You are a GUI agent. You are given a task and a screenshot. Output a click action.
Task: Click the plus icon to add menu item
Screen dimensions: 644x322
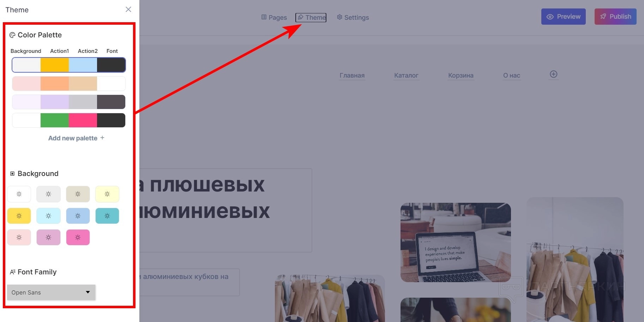coord(554,74)
